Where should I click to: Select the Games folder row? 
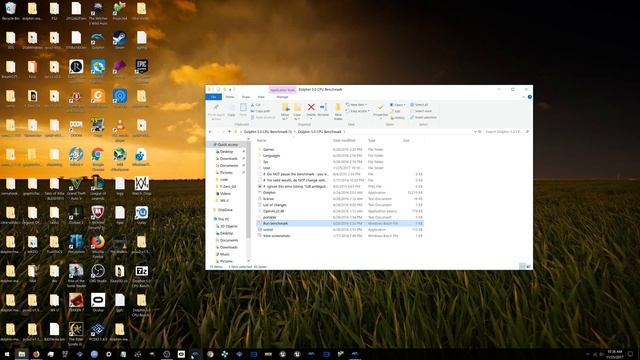(340, 149)
